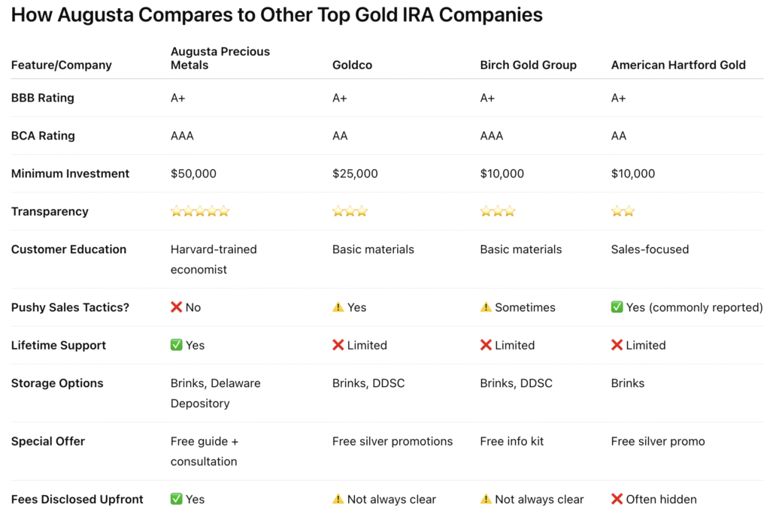
Task: Click Augusta's Fees Disclosed green checkmark
Action: click(177, 499)
